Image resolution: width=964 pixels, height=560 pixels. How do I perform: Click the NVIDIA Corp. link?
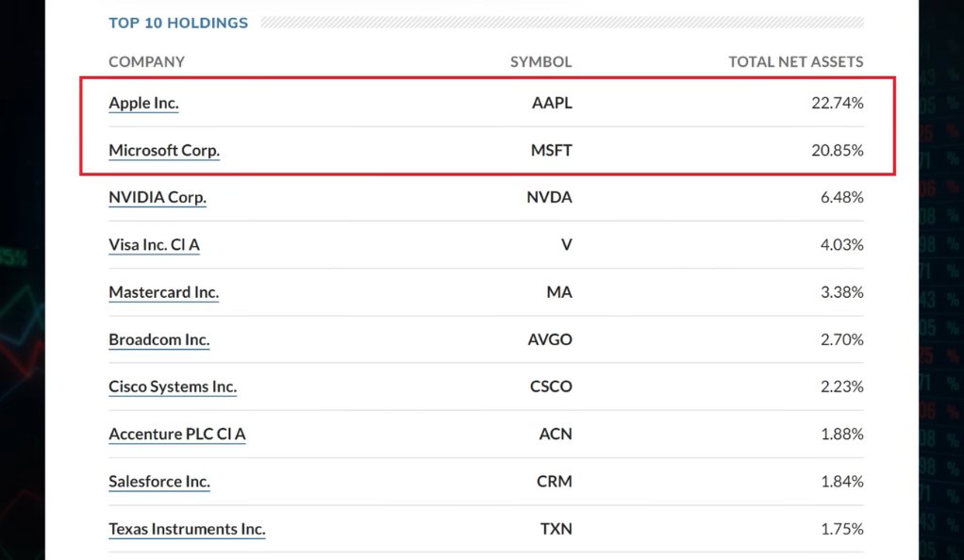tap(158, 197)
